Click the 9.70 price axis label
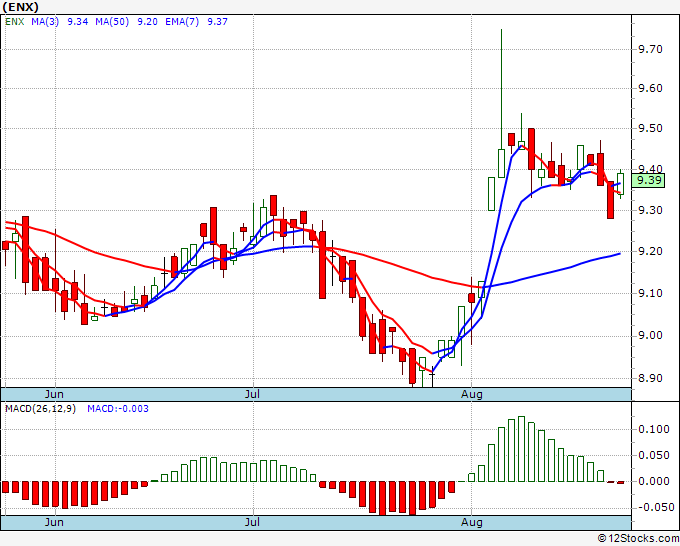The image size is (680, 546). (x=651, y=49)
